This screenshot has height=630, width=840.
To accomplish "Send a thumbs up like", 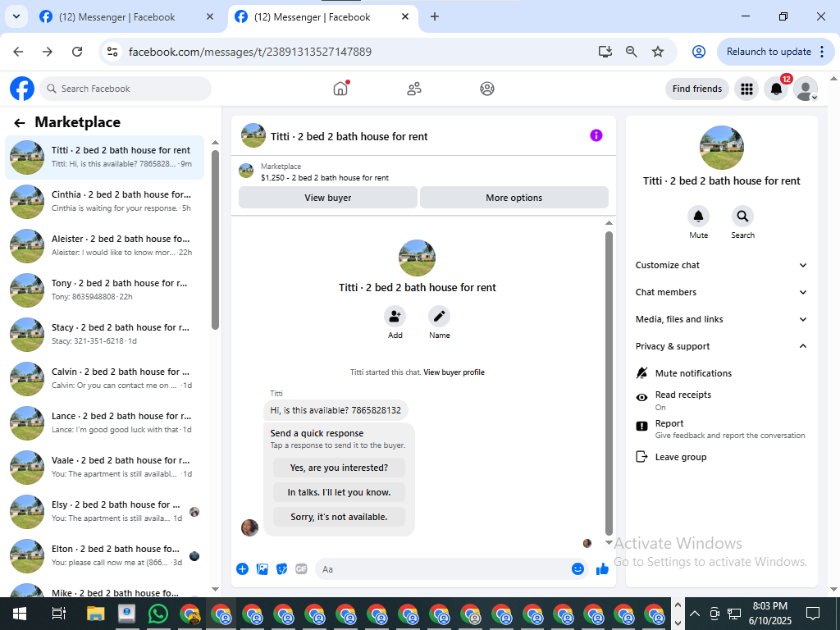I will coord(602,569).
